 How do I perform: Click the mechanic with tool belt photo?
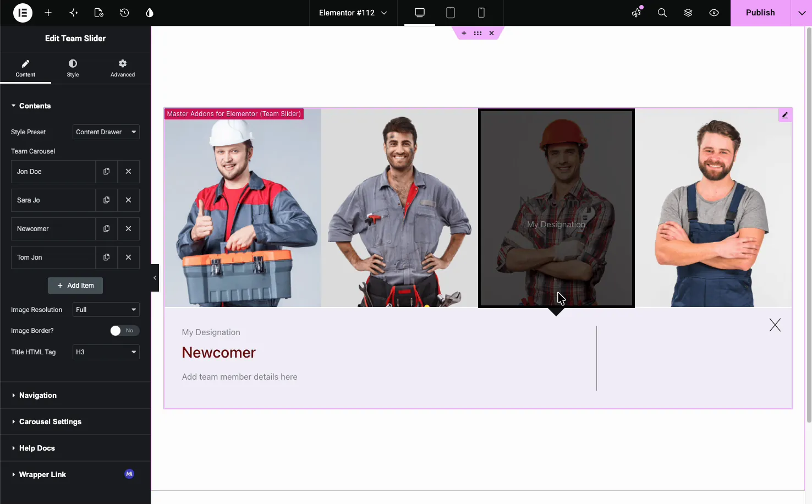(x=399, y=207)
